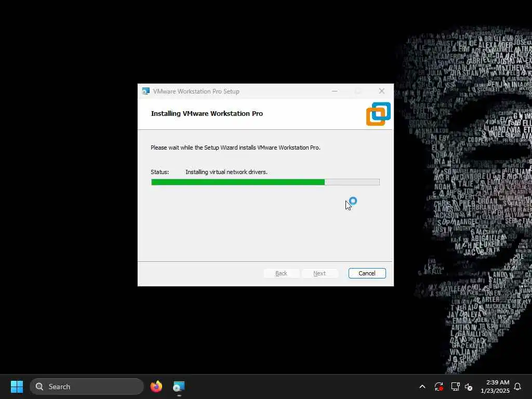The image size is (532, 399).
Task: Click the greyed-out Back button
Action: coord(281,273)
